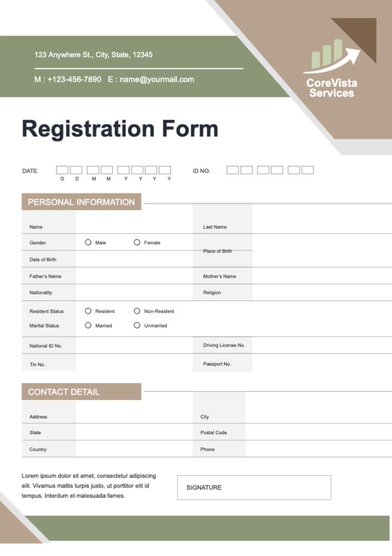The width and height of the screenshot is (392, 556).
Task: Click the Passport No. input field
Action: (321, 363)
